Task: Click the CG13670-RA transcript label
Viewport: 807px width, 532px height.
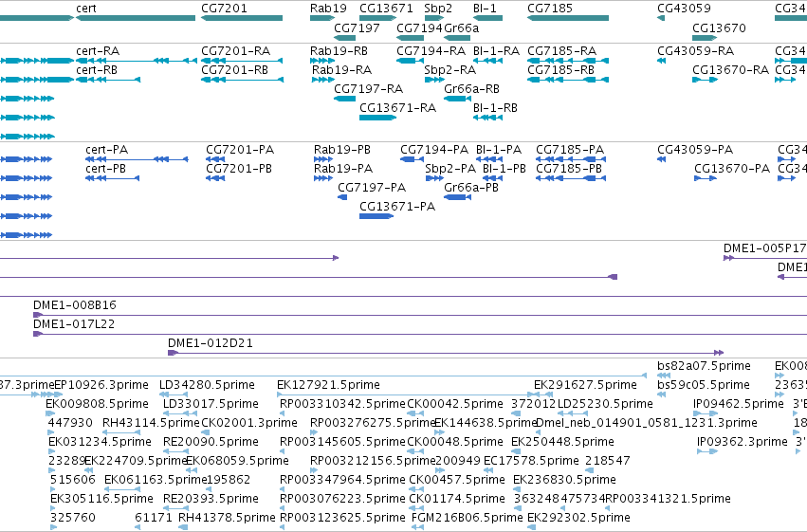Action: 731,70
